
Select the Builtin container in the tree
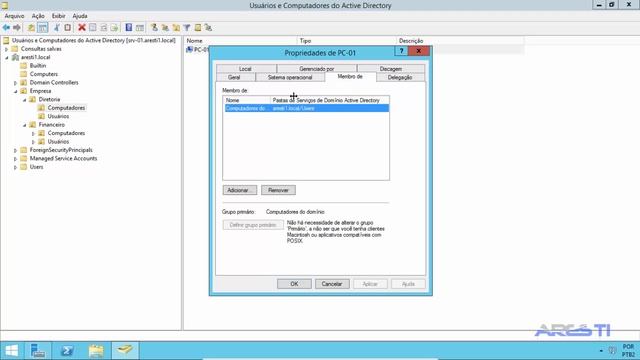click(x=38, y=66)
